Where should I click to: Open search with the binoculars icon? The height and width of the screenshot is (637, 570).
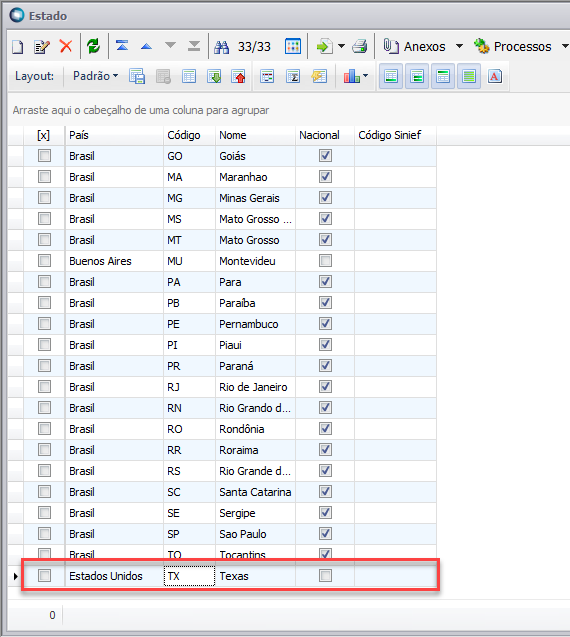(x=221, y=47)
